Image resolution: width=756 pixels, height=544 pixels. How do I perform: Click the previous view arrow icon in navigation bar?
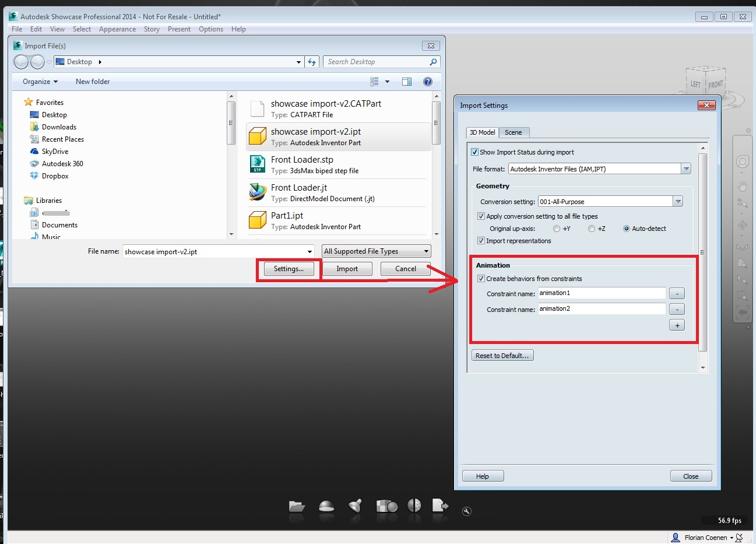point(742,313)
